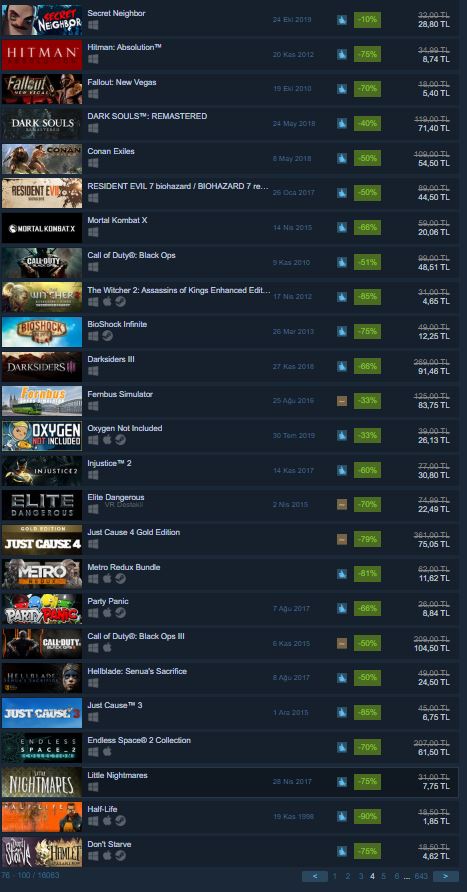Click the mixed review icon for Fernbus Simulator
The height and width of the screenshot is (892, 467).
342,400
